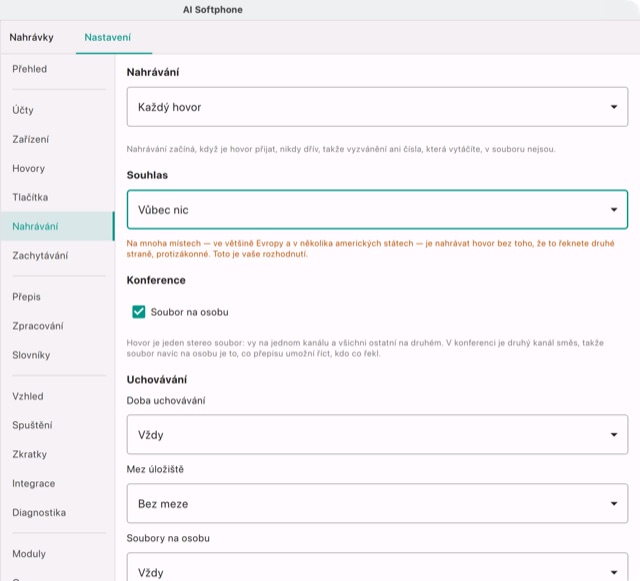Expand the Souhlas Vůbec nic dropdown
This screenshot has height=581, width=640.
377,209
